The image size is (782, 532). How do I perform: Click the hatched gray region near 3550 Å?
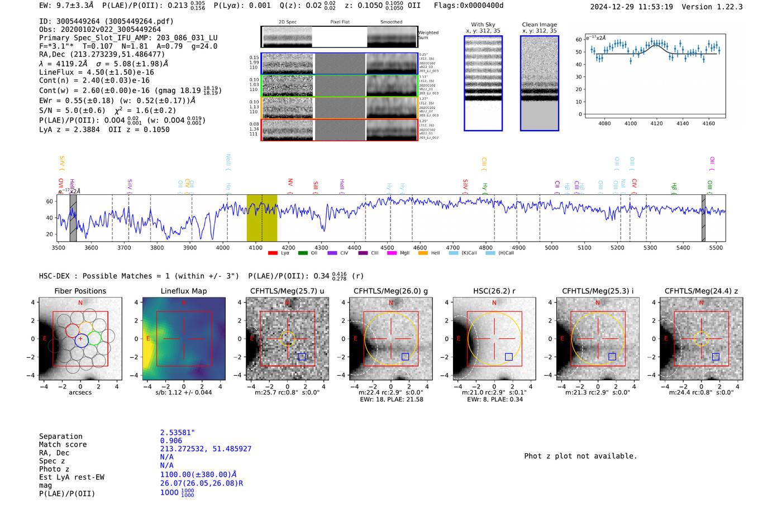pyautogui.click(x=73, y=218)
